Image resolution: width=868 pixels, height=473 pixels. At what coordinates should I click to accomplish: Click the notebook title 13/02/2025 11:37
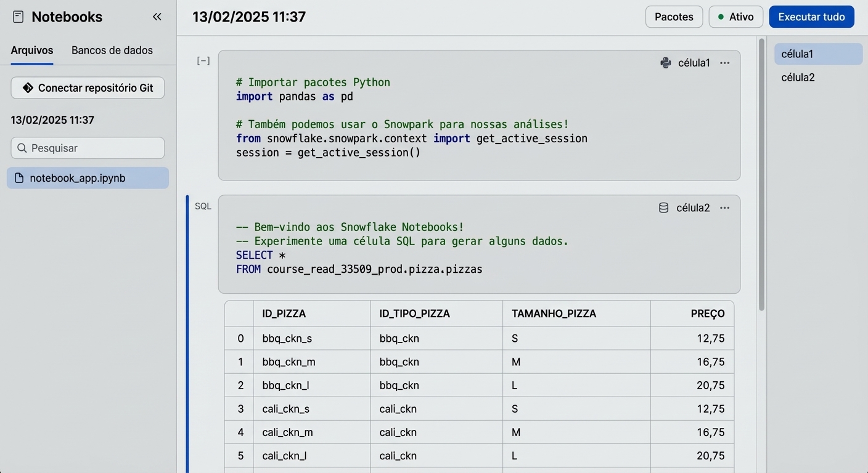pyautogui.click(x=249, y=17)
